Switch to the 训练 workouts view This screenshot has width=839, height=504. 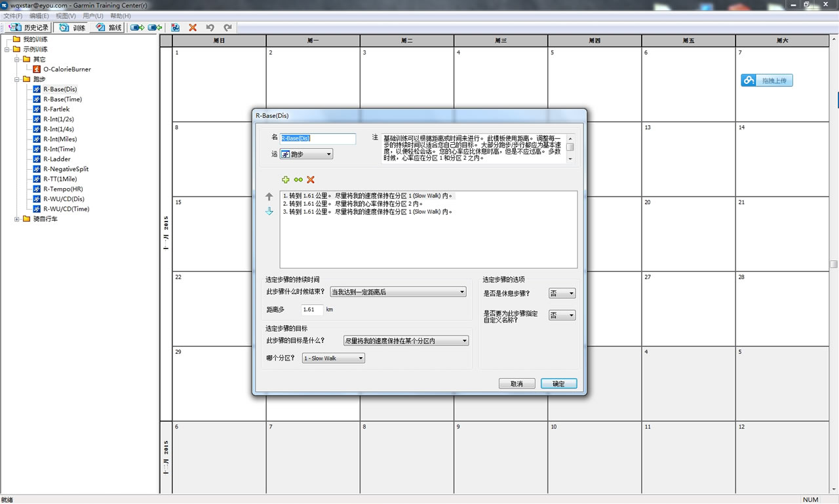pos(72,28)
